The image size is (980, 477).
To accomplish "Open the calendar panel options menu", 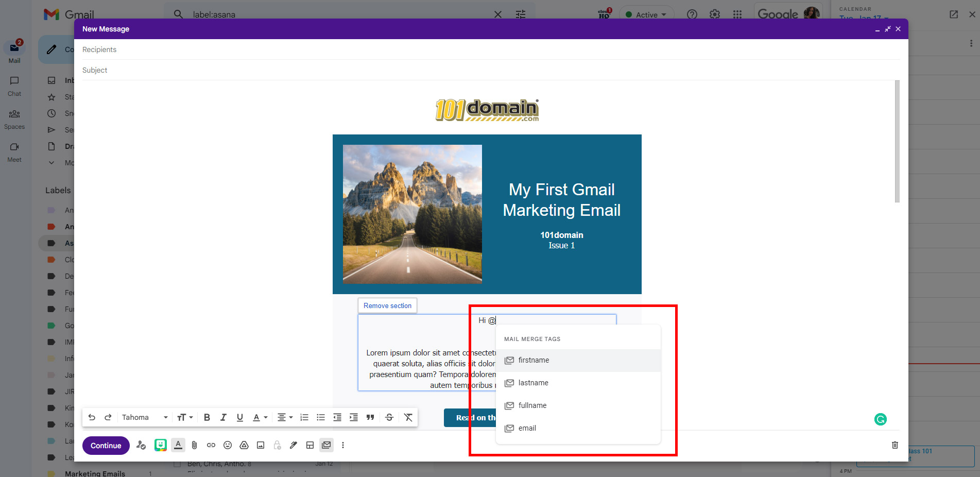I will click(971, 43).
